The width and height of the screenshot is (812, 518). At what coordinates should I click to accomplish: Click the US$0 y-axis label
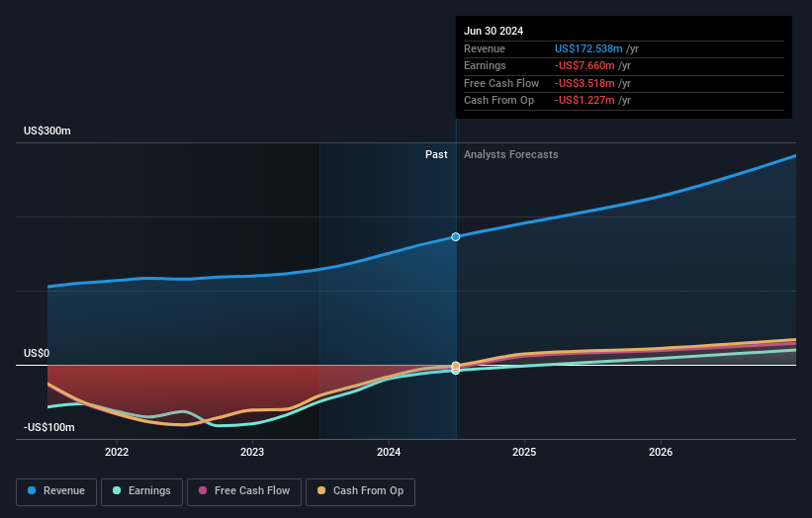pyautogui.click(x=37, y=354)
